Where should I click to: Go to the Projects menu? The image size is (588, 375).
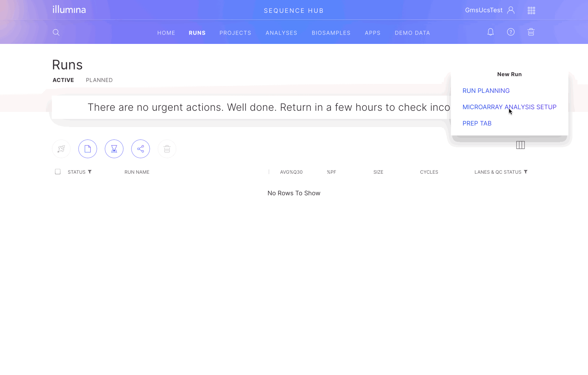coord(235,33)
